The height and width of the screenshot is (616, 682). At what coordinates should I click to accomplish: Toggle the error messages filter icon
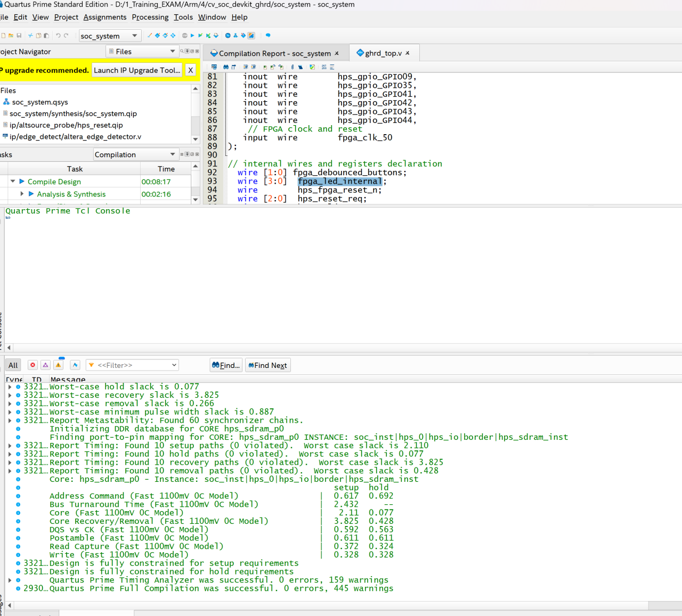33,365
